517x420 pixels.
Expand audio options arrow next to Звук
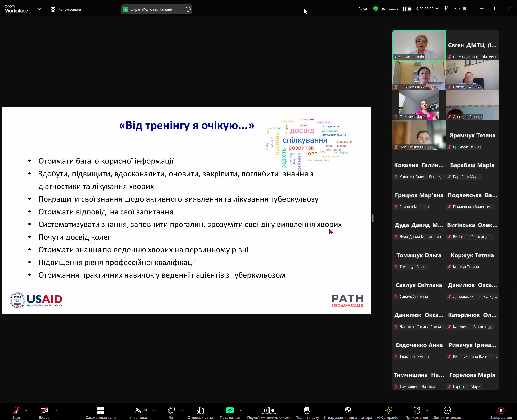26,410
